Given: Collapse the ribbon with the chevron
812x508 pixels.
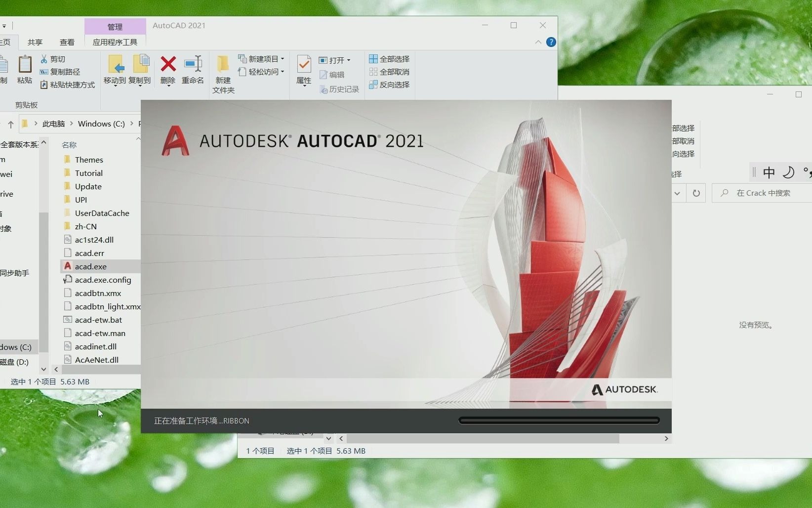Looking at the screenshot, I should pos(538,42).
